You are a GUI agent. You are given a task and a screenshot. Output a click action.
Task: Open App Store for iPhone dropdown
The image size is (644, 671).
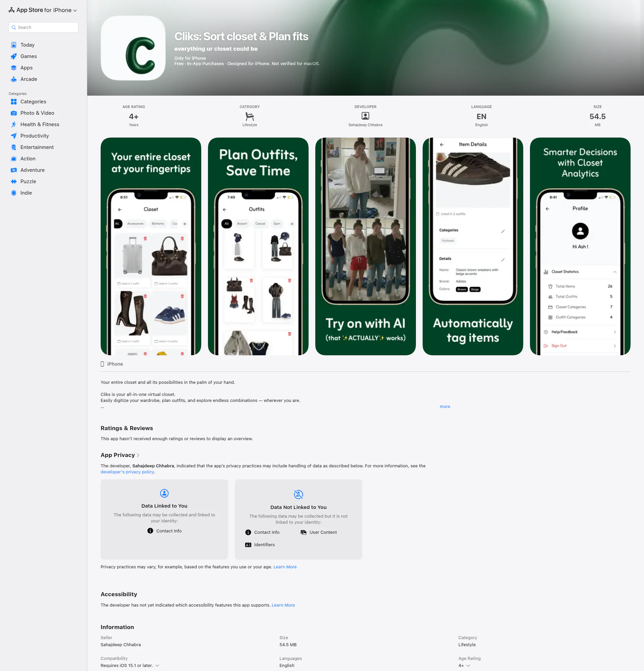pyautogui.click(x=43, y=10)
